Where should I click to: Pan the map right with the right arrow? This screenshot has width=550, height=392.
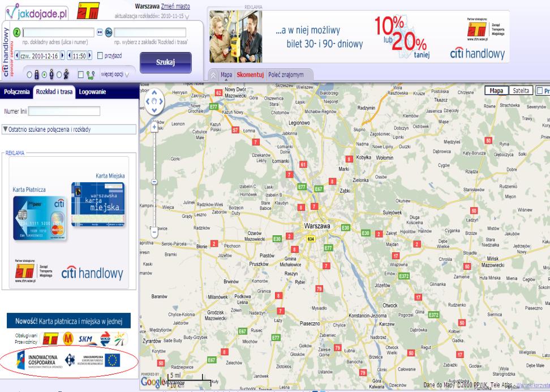pyautogui.click(x=162, y=102)
